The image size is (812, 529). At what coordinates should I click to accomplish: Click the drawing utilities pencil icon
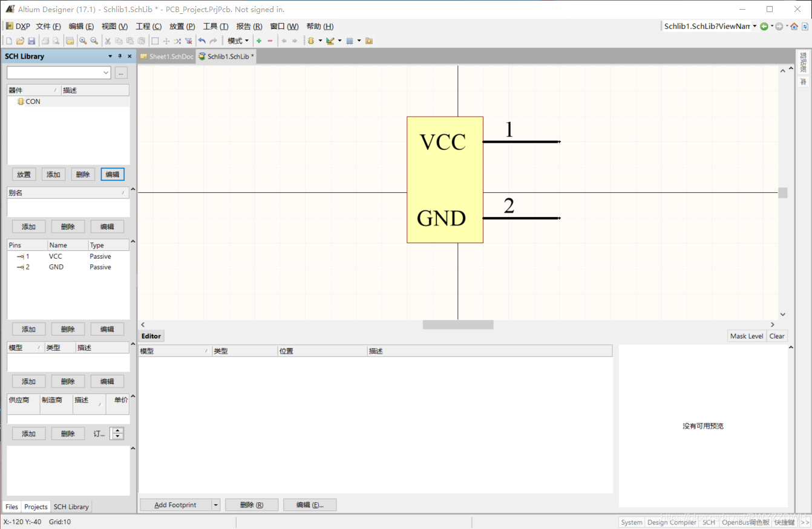tap(330, 41)
